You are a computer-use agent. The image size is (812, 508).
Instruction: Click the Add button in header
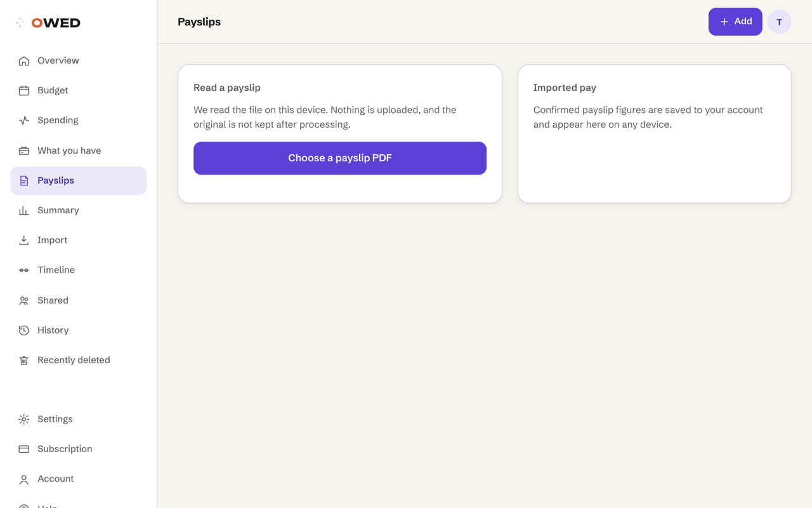(735, 22)
